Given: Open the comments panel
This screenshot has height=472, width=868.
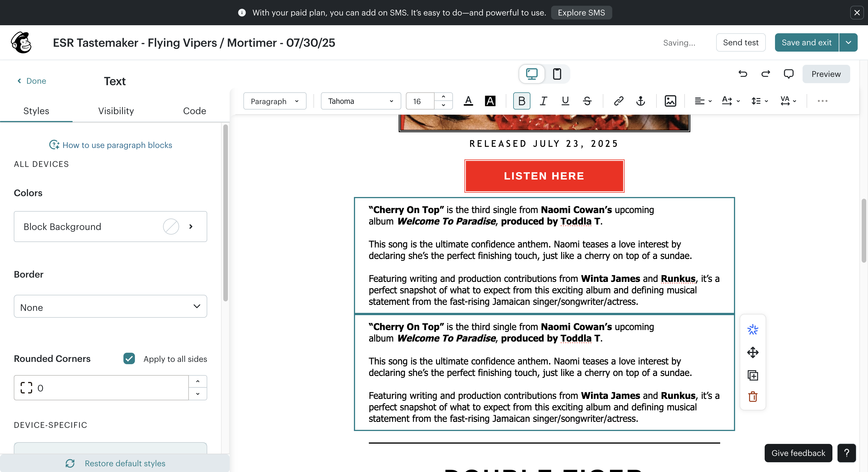Looking at the screenshot, I should (x=788, y=74).
